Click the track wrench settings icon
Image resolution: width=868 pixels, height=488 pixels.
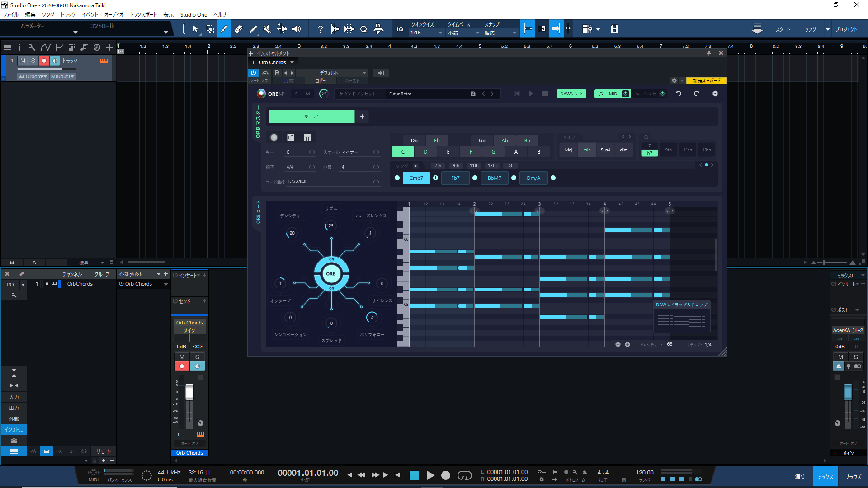32,47
